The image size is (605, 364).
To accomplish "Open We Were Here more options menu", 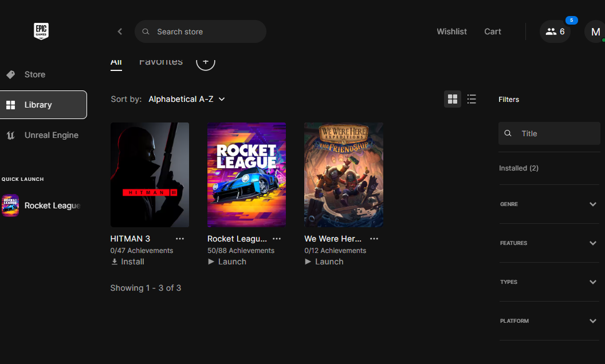I will [x=374, y=239].
